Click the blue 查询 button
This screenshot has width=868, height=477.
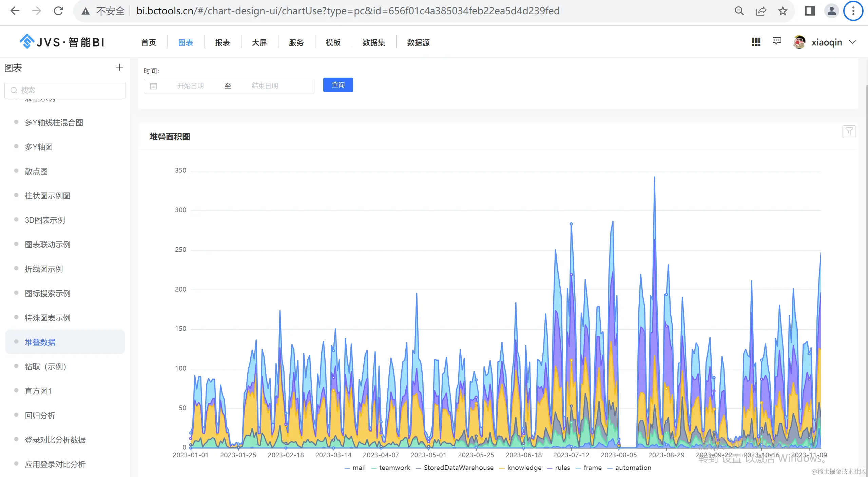tap(338, 85)
